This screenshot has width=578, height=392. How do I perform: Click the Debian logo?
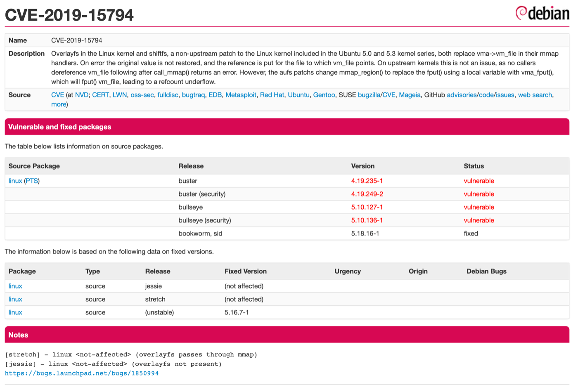(542, 13)
